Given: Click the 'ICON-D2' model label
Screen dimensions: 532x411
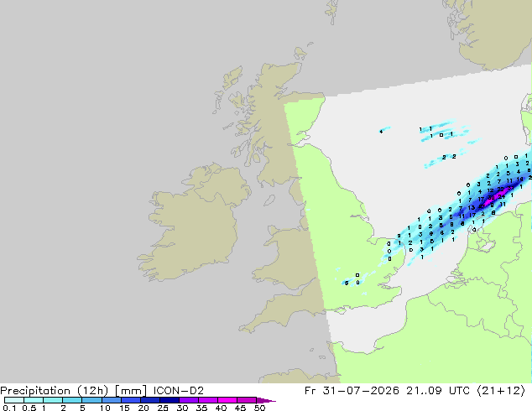Looking at the screenshot, I should pos(179,391).
